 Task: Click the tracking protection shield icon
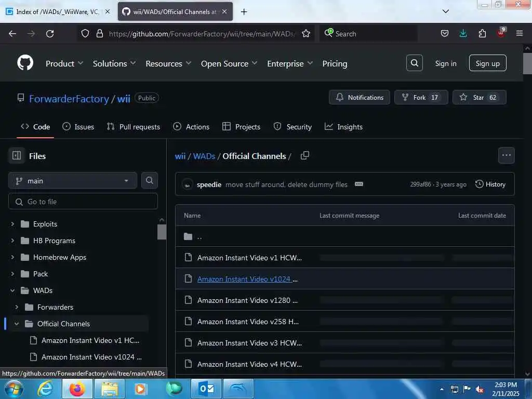coord(85,34)
